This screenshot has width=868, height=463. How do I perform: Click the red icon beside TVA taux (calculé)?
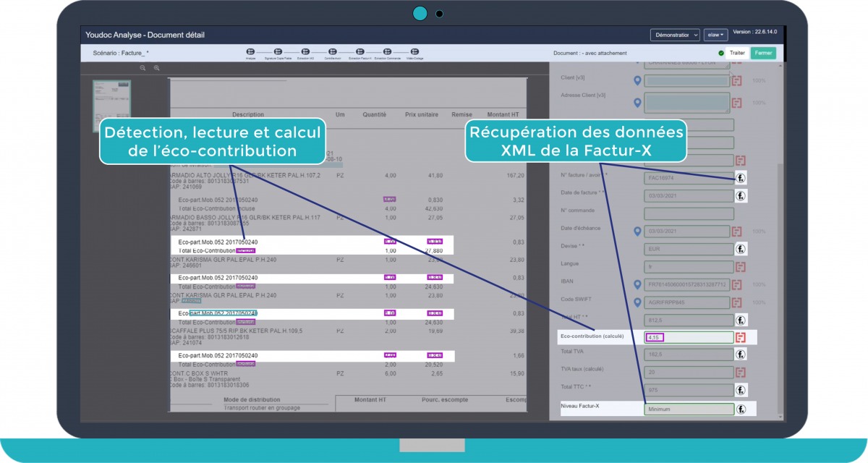pyautogui.click(x=741, y=372)
